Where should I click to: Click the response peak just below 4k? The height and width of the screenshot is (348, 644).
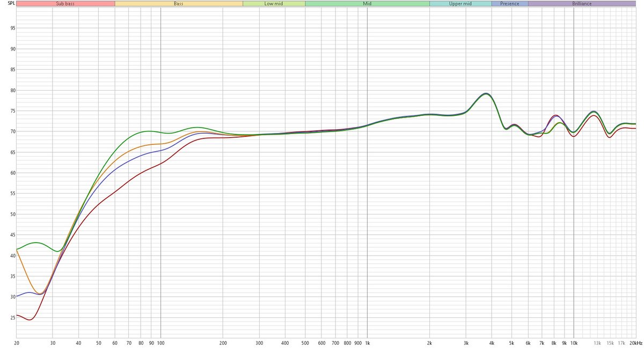pos(485,94)
